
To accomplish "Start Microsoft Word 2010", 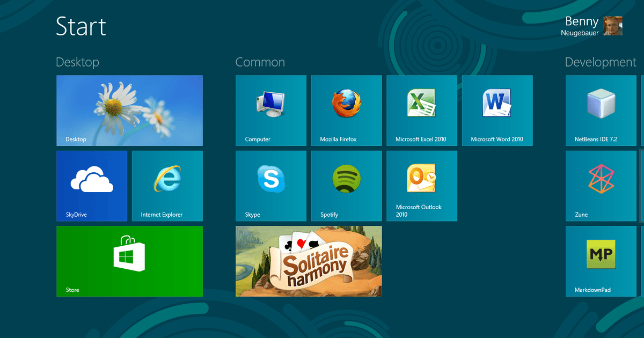I will (x=497, y=111).
